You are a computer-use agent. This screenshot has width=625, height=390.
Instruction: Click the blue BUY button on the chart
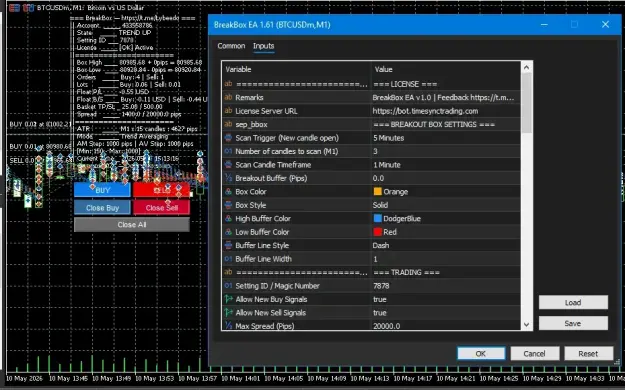point(102,190)
